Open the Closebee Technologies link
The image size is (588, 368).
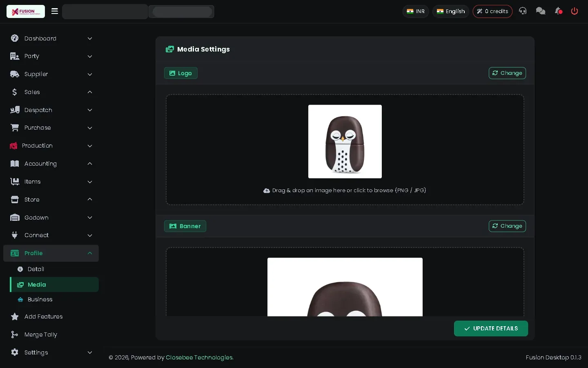pyautogui.click(x=199, y=357)
